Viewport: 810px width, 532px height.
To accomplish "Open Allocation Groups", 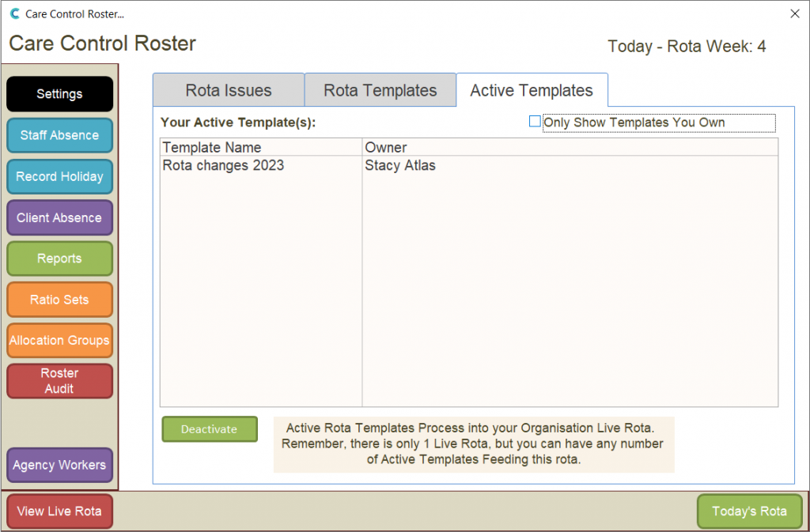I will pos(59,341).
